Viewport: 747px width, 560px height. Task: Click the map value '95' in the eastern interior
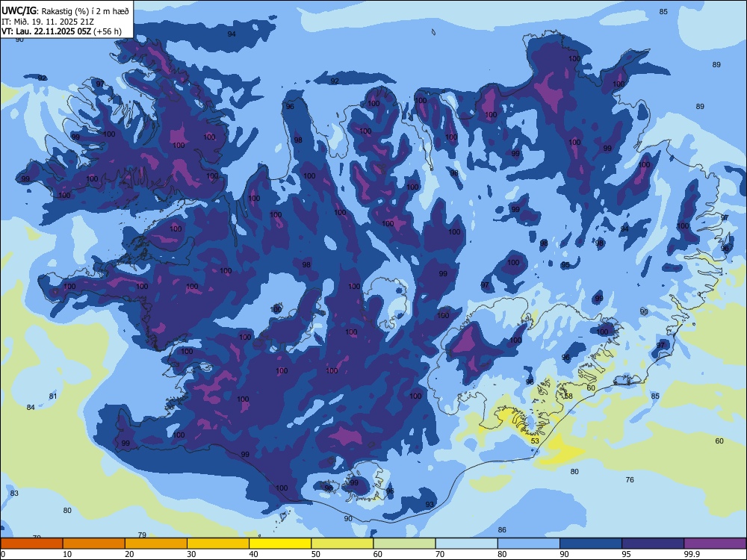pos(565,265)
